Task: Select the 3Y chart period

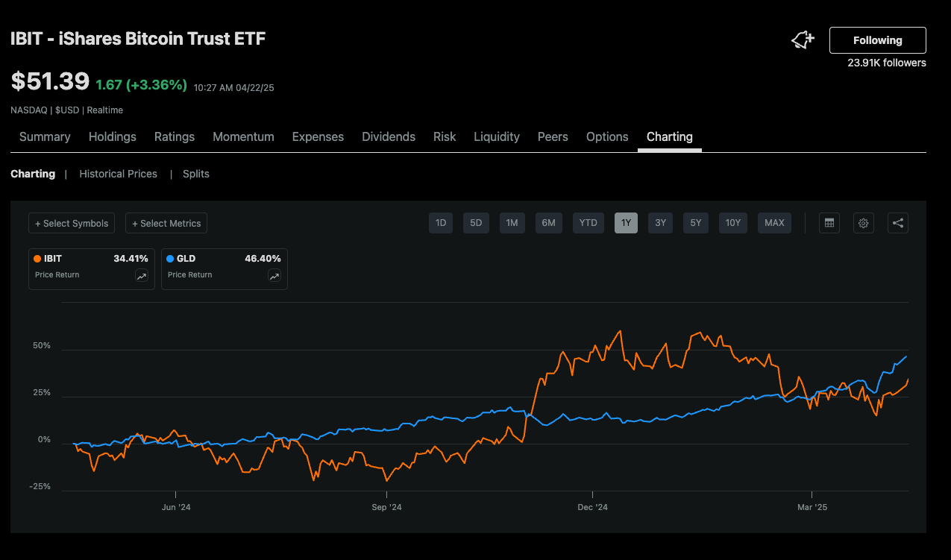Action: pos(659,222)
